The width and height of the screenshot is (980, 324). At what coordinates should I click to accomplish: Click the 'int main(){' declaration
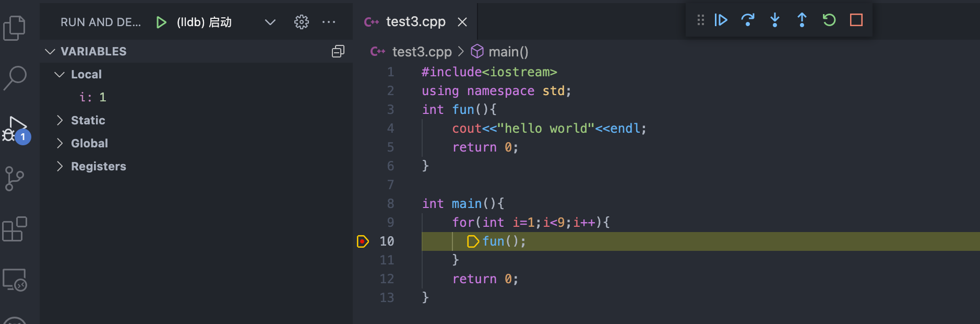click(x=463, y=204)
